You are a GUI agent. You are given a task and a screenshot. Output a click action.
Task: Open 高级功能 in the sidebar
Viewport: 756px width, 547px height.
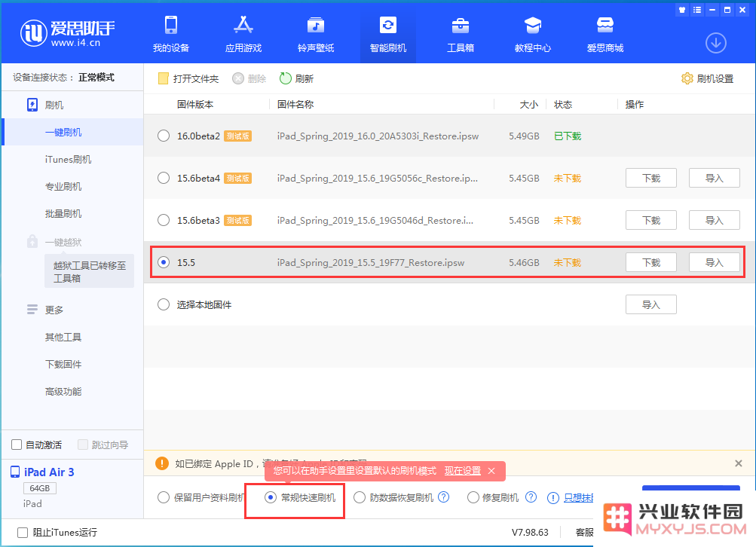(x=63, y=391)
